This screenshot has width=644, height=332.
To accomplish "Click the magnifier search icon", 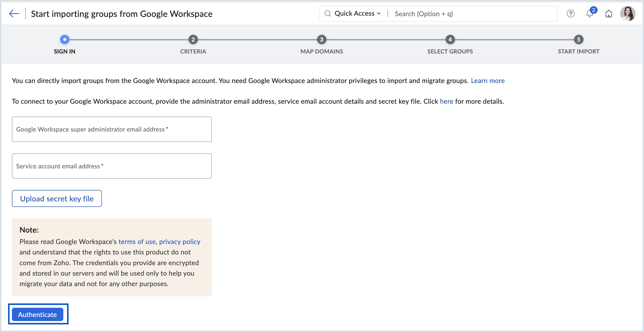I will click(327, 14).
